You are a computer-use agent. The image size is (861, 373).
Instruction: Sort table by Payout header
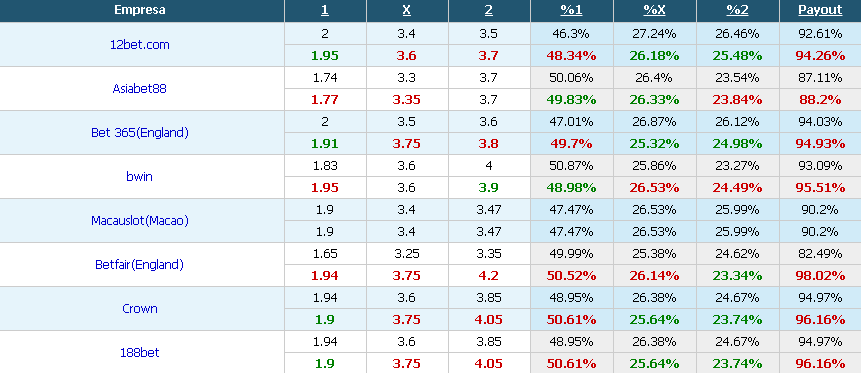pyautogui.click(x=820, y=10)
